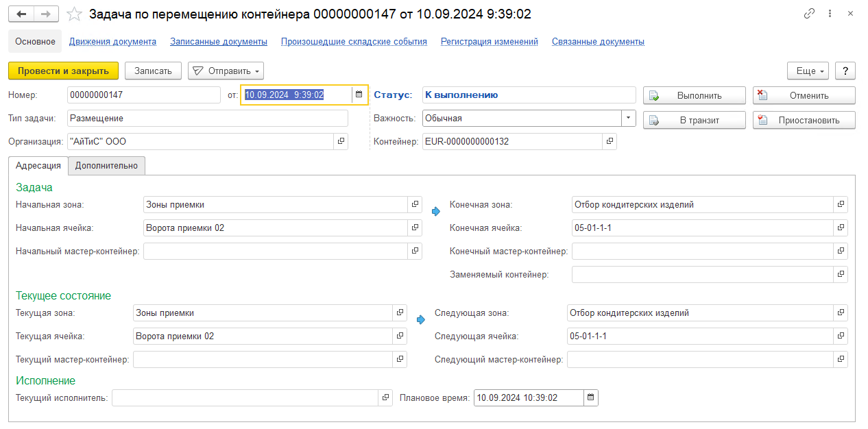Screen dimensions: 868x429
Task: Open Конечная ячейка record via its icon
Action: pos(841,228)
